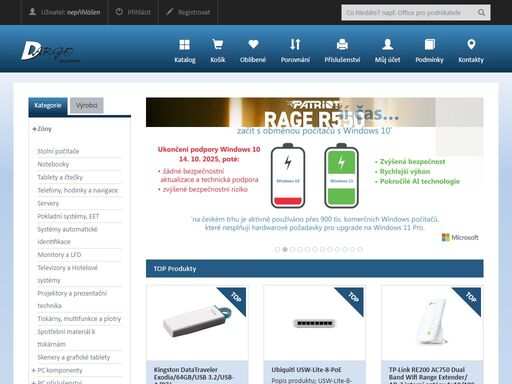This screenshot has height=384, width=512.
Task: Open the Košík shopping cart icon
Action: [218, 44]
